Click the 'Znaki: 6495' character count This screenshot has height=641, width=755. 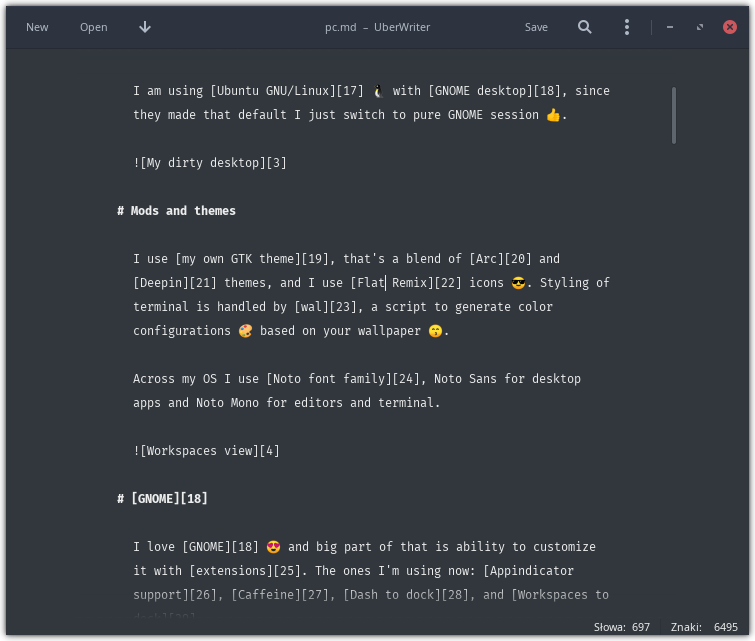(x=704, y=627)
